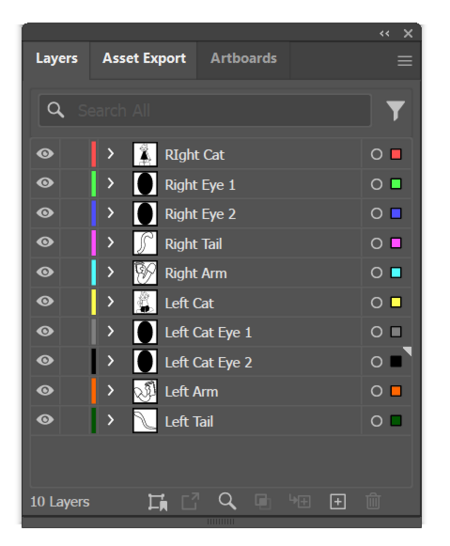Hide the Left Arm layer
Image resolution: width=450 pixels, height=546 pixels.
point(45,390)
